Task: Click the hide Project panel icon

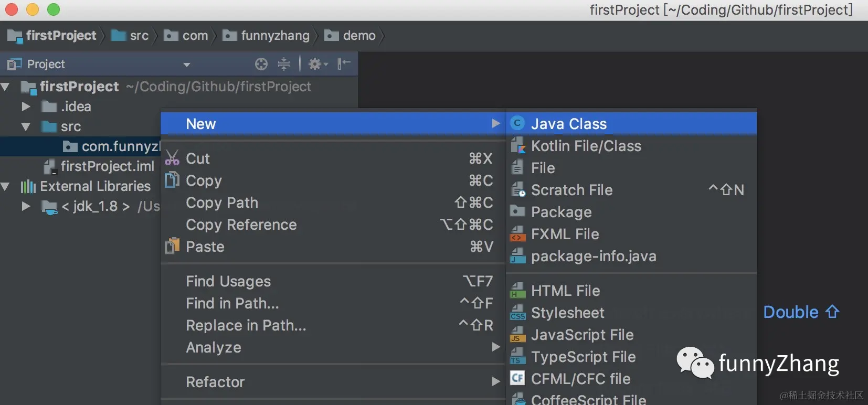Action: click(x=344, y=64)
